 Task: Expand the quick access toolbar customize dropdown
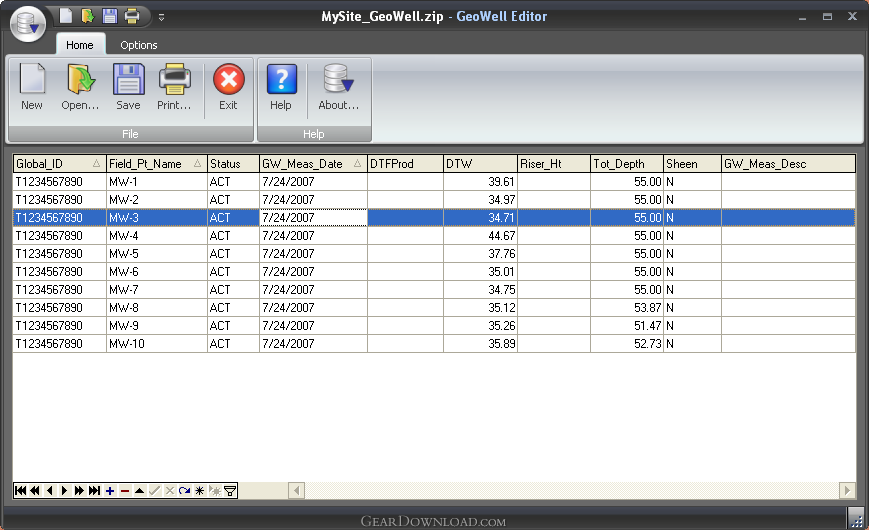161,17
